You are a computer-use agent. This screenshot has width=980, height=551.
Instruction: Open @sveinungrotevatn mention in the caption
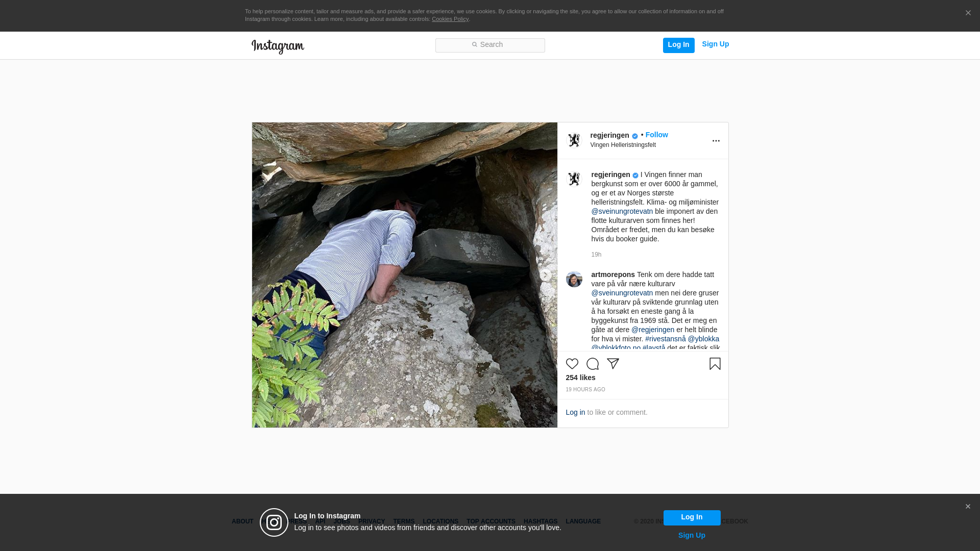click(x=622, y=212)
